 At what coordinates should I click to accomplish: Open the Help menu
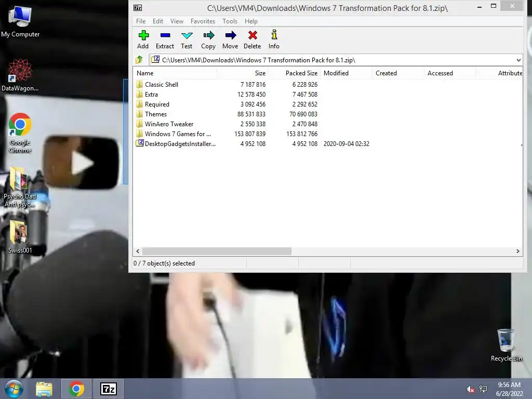click(x=251, y=21)
